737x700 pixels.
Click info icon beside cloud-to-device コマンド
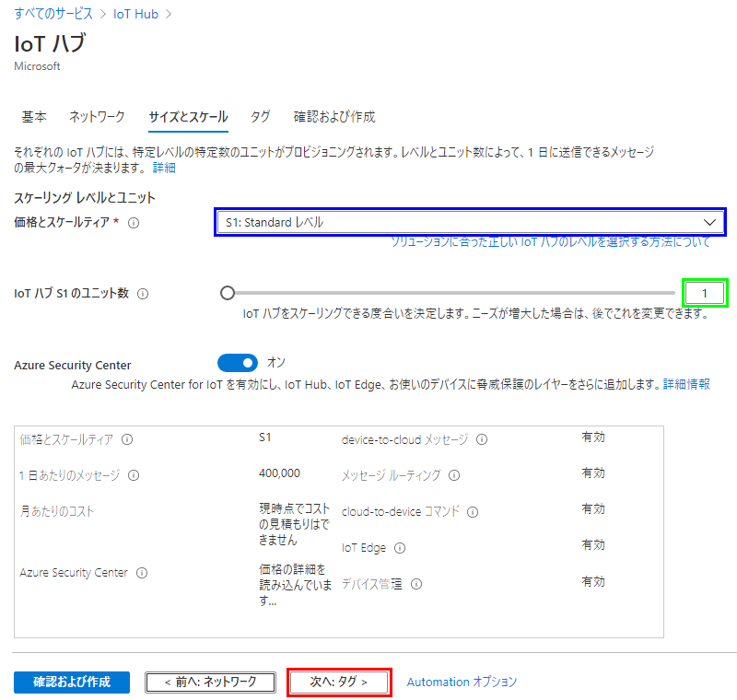[x=473, y=511]
